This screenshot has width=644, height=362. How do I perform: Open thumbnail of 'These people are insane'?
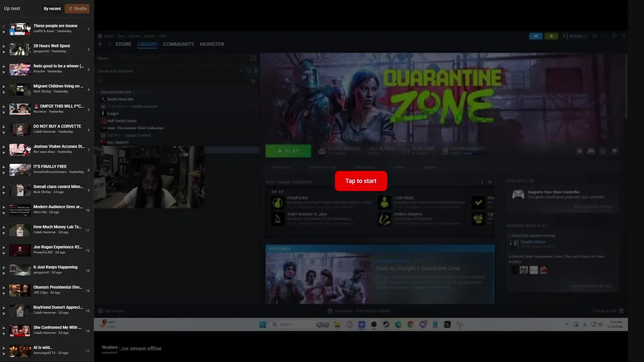pyautogui.click(x=20, y=29)
